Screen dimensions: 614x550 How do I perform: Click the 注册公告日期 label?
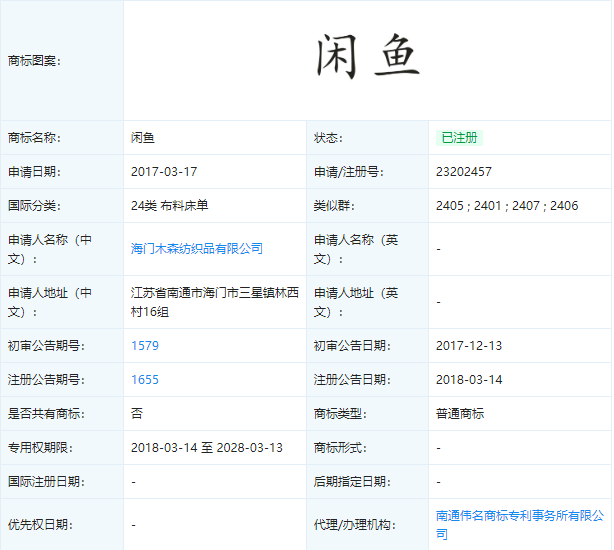(x=352, y=380)
